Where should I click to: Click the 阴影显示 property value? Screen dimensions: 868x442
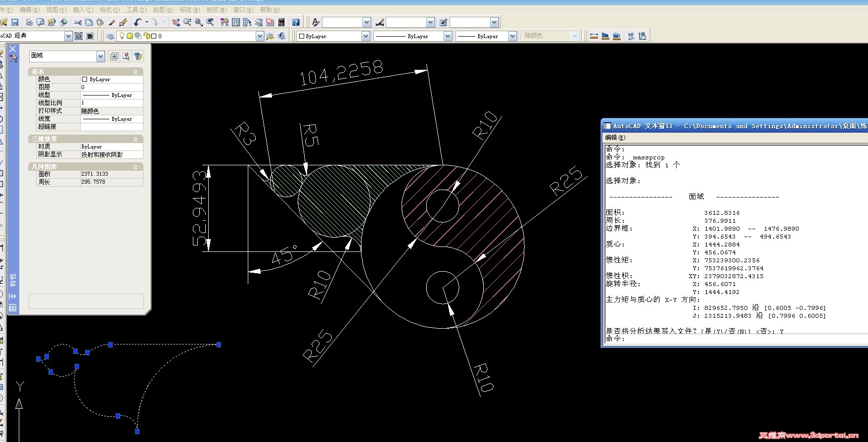[x=112, y=154]
